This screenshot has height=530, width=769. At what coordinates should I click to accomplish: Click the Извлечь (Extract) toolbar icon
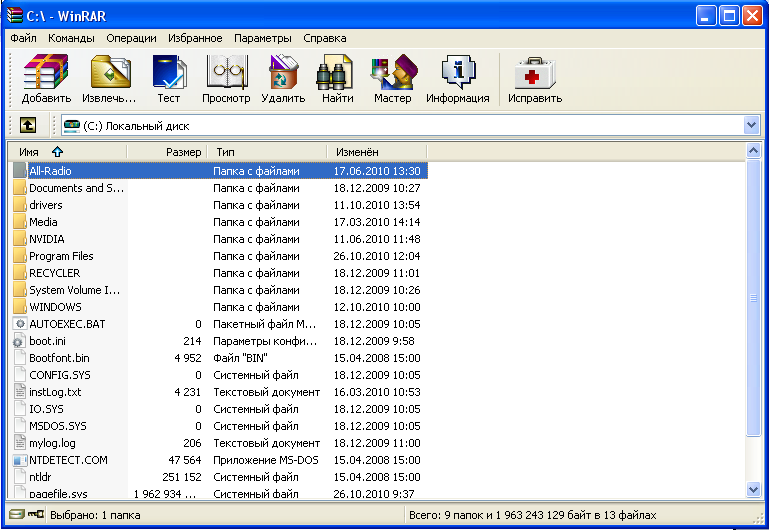pos(111,72)
